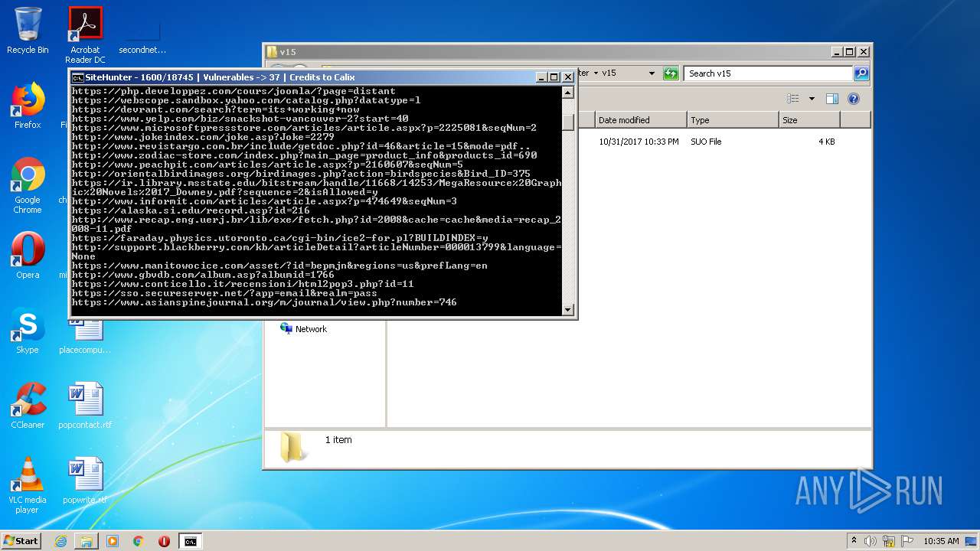Screen dimensions: 980x551
Task: Sort by Size column header
Action: (809, 120)
